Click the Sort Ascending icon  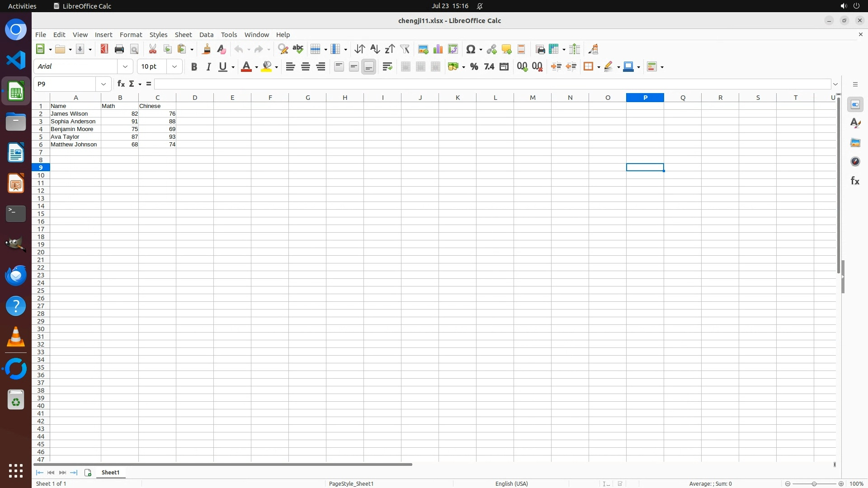tap(375, 49)
